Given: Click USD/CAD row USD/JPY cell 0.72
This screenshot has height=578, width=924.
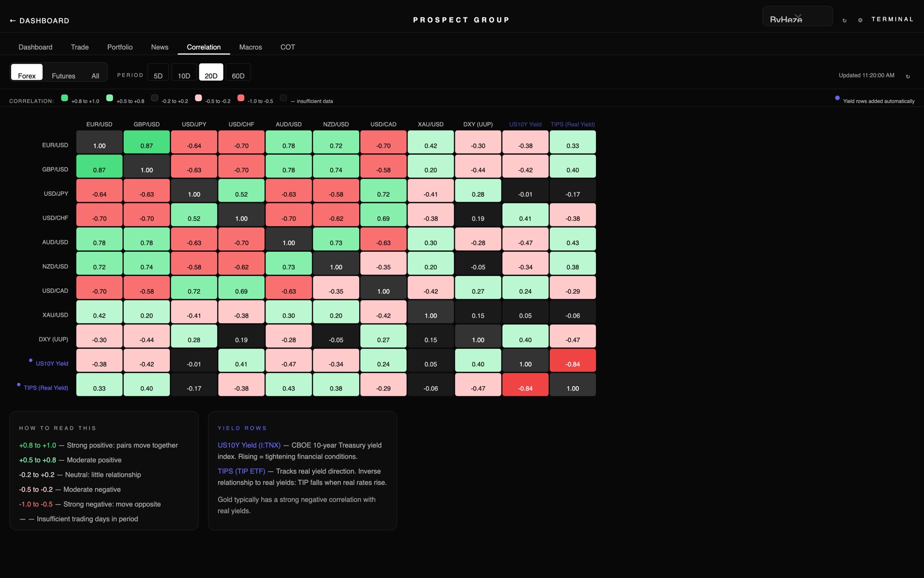Looking at the screenshot, I should [194, 287].
